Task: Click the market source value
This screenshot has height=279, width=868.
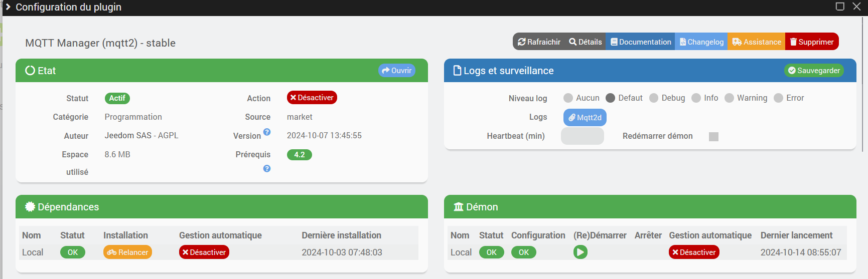Action: tap(300, 117)
